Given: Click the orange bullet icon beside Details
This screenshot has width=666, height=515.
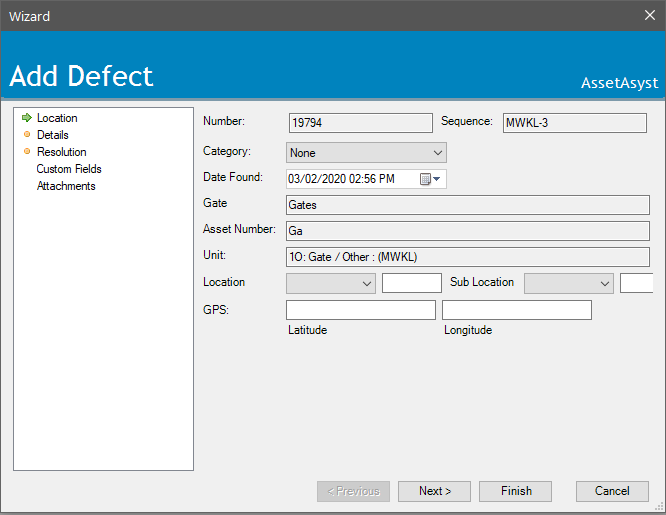Looking at the screenshot, I should click(27, 135).
